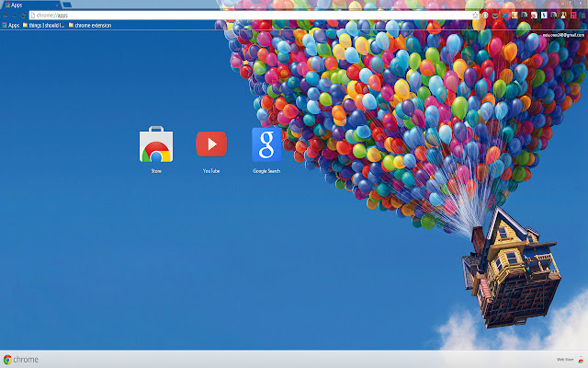Click the signed-in gmail account address
The height and width of the screenshot is (368, 588).
coord(563,35)
